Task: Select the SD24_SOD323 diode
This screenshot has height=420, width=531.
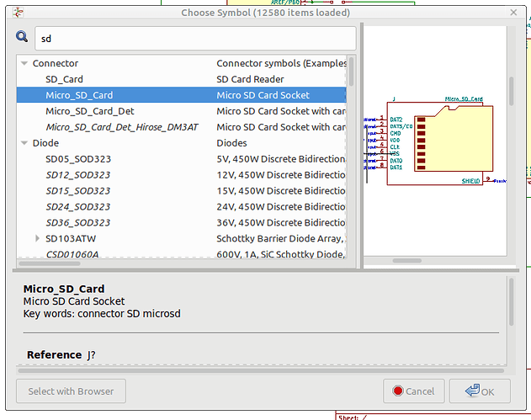Action: [x=182, y=206]
